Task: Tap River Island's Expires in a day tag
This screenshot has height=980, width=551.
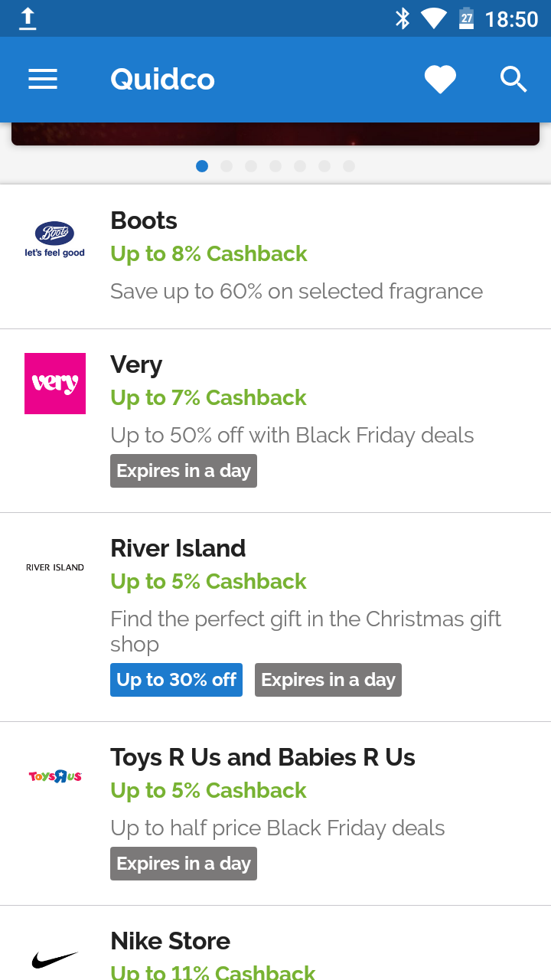Action: pos(328,680)
